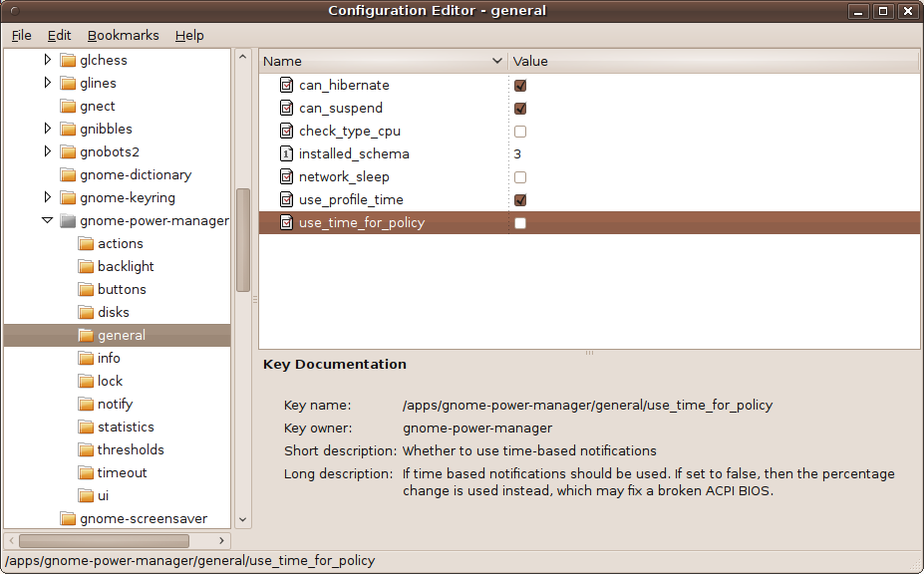Viewport: 924px width, 574px height.
Task: Click the notify folder icon
Action: [x=86, y=405]
